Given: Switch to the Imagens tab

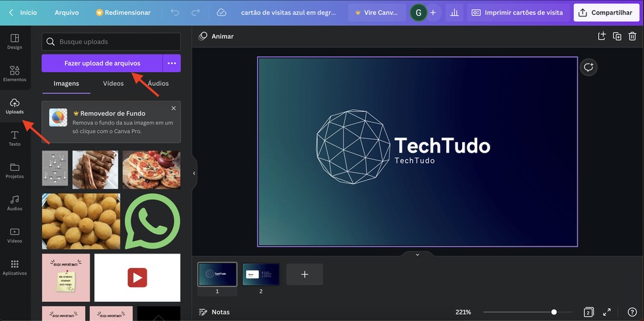Looking at the screenshot, I should [66, 83].
